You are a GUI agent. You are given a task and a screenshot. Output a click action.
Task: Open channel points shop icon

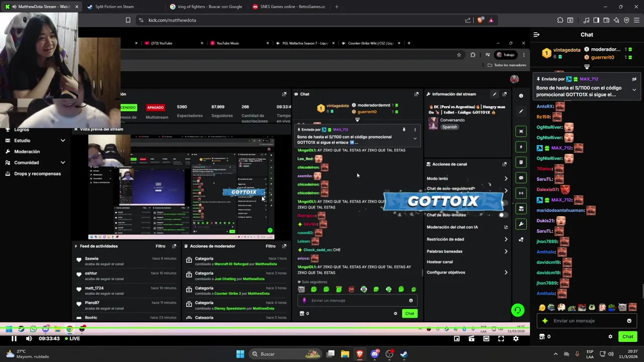tap(542, 337)
